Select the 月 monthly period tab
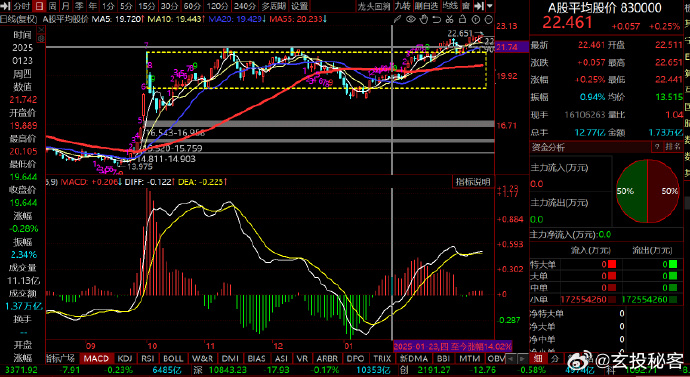 click(x=66, y=6)
